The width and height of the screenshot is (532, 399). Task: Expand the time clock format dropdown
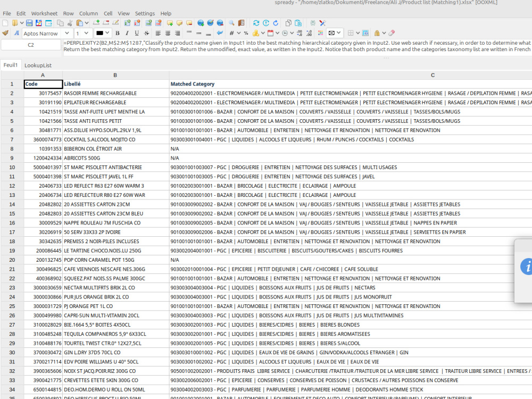[292, 33]
